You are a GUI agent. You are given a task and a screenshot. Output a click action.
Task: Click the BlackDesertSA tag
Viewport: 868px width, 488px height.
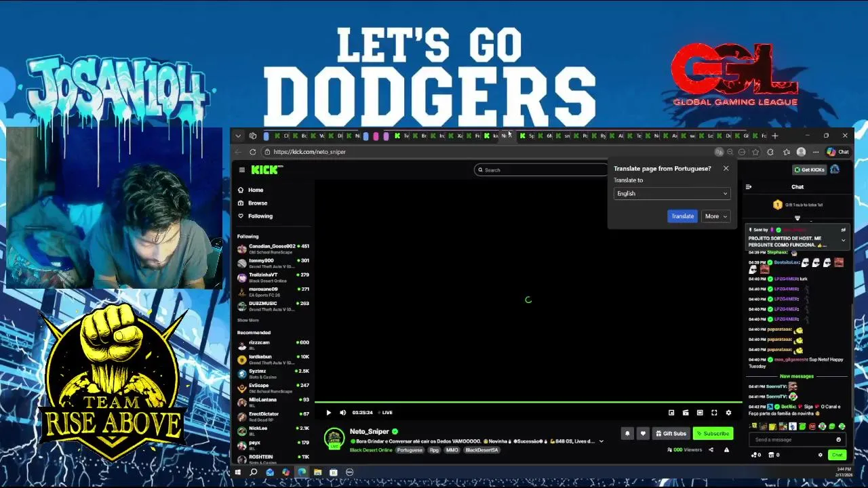click(482, 450)
